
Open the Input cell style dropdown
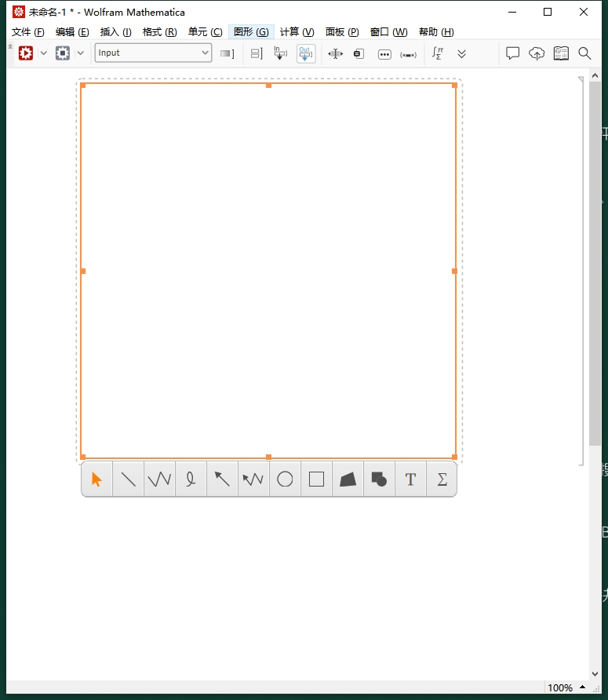(x=153, y=53)
